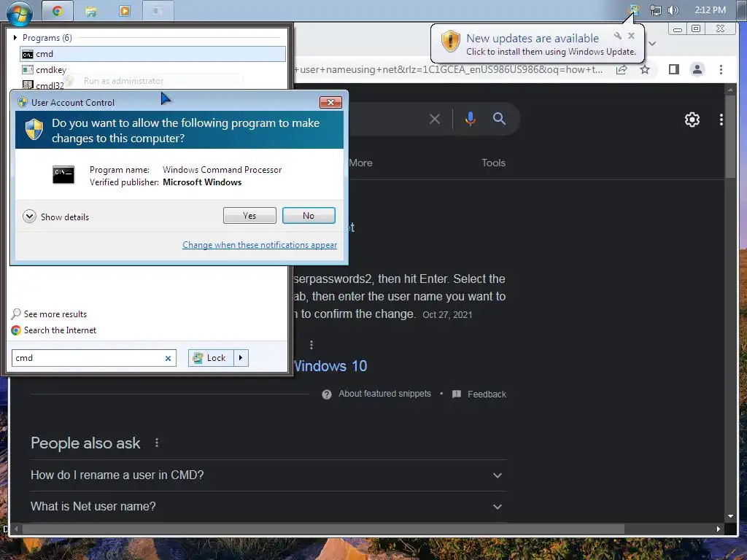Image resolution: width=747 pixels, height=560 pixels.
Task: Click the Windows Update tray icon
Action: [634, 10]
